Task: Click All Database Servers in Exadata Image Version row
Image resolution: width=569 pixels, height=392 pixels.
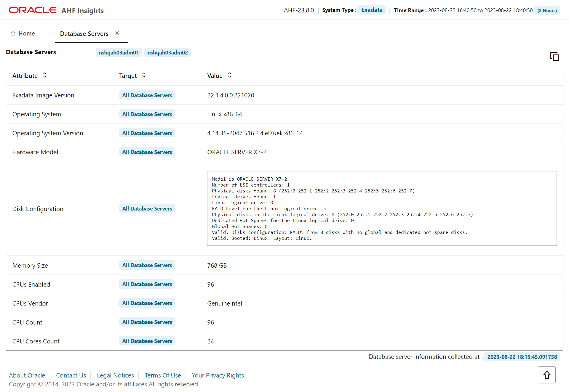Action: pyautogui.click(x=147, y=95)
